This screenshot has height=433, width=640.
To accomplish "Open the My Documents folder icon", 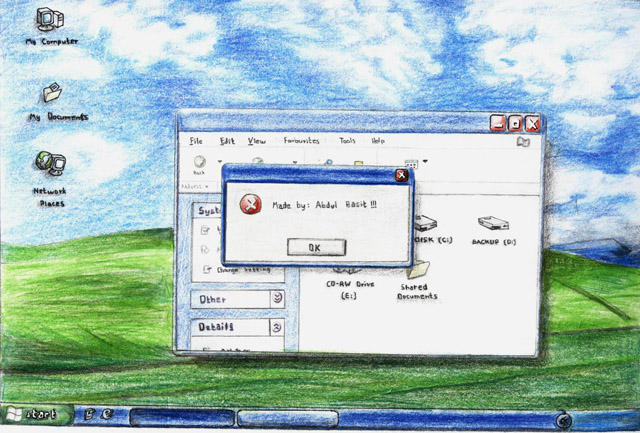I will click(52, 93).
